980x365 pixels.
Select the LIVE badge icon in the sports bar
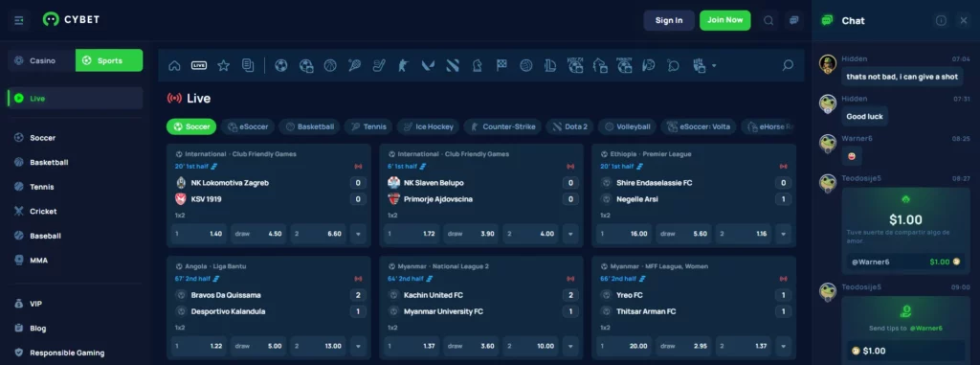point(199,65)
